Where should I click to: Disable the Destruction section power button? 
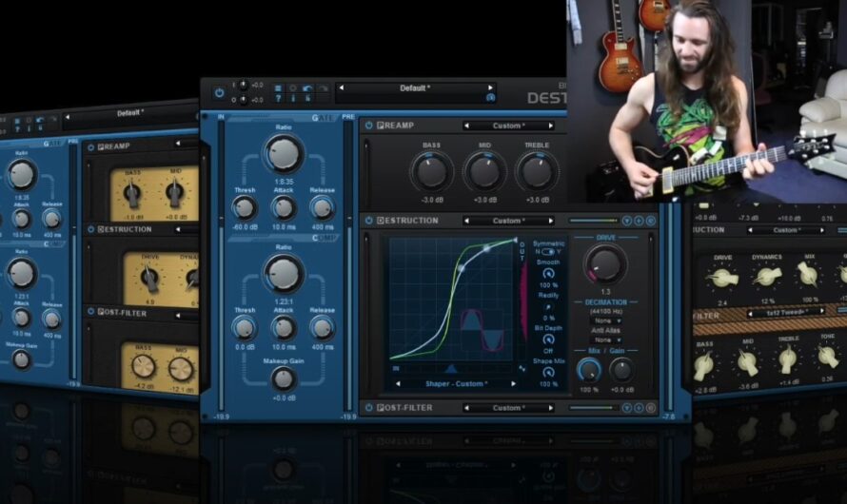click(x=369, y=221)
